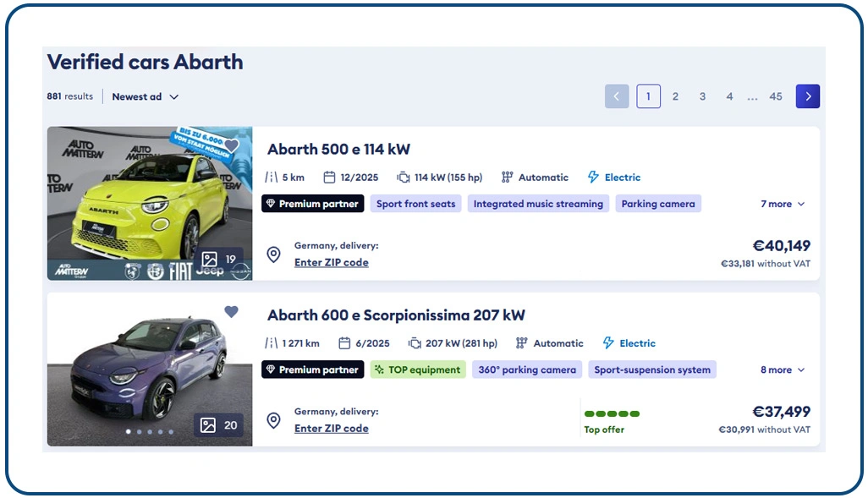Click location pin icon of Abarth 600 e

[273, 420]
